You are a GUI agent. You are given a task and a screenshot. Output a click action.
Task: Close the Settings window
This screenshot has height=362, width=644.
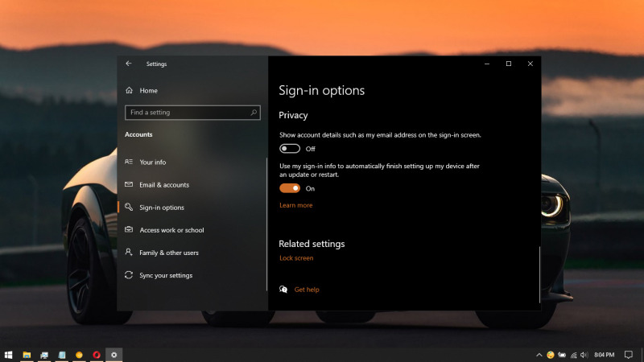[x=530, y=64]
